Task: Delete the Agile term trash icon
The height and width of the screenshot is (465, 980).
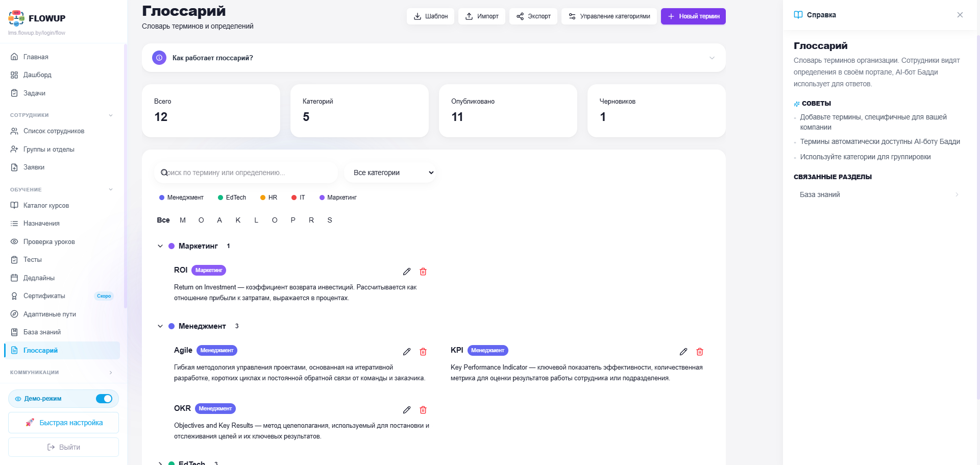Action: pos(423,352)
